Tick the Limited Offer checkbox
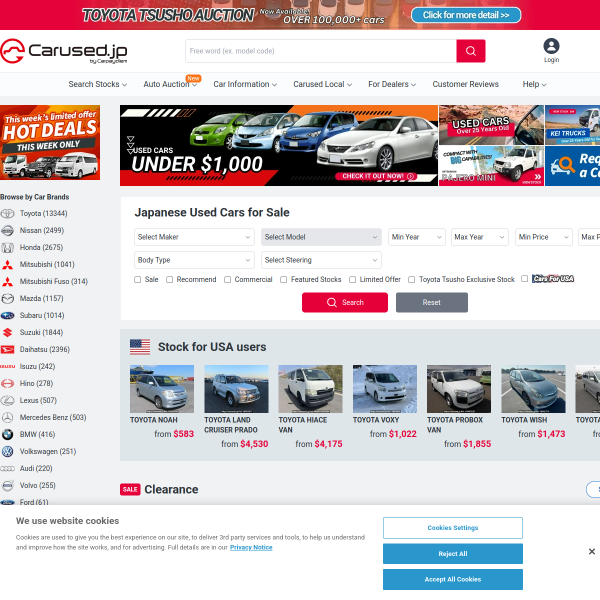 coord(352,280)
